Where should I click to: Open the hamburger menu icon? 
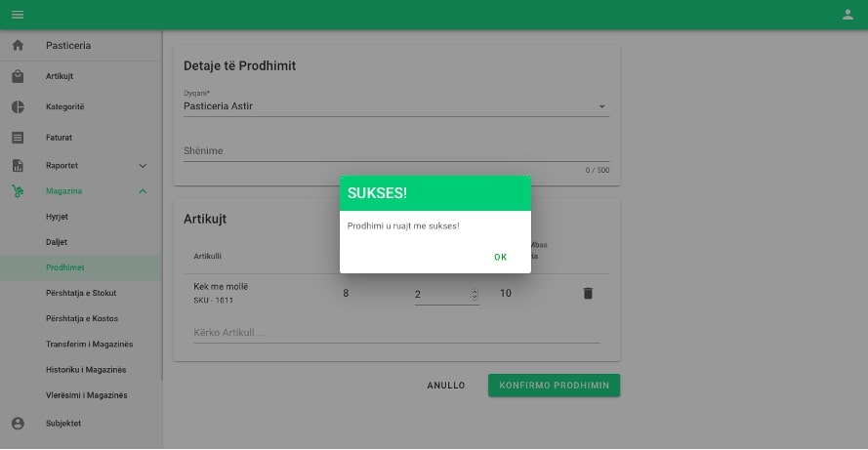pos(18,15)
